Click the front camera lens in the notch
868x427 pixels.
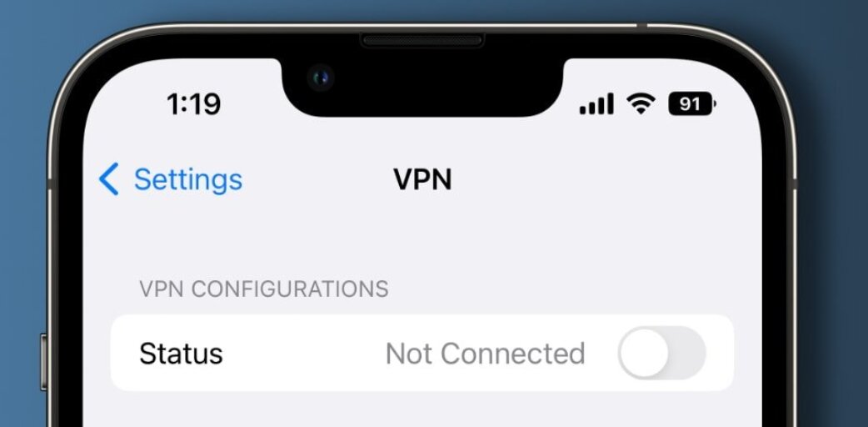tap(321, 78)
